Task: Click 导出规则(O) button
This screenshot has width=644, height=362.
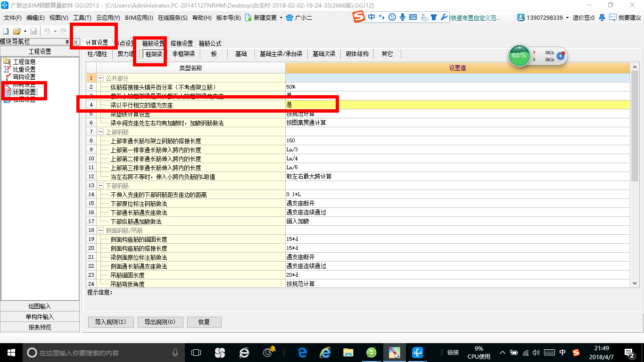Action: (x=160, y=322)
